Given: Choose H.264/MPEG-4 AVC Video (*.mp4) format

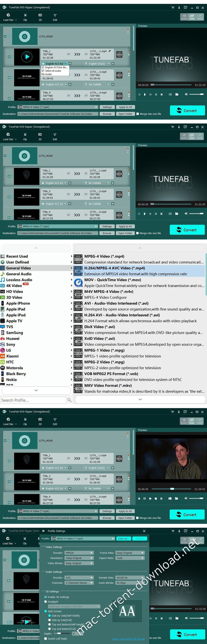Looking at the screenshot, I should point(139,271).
